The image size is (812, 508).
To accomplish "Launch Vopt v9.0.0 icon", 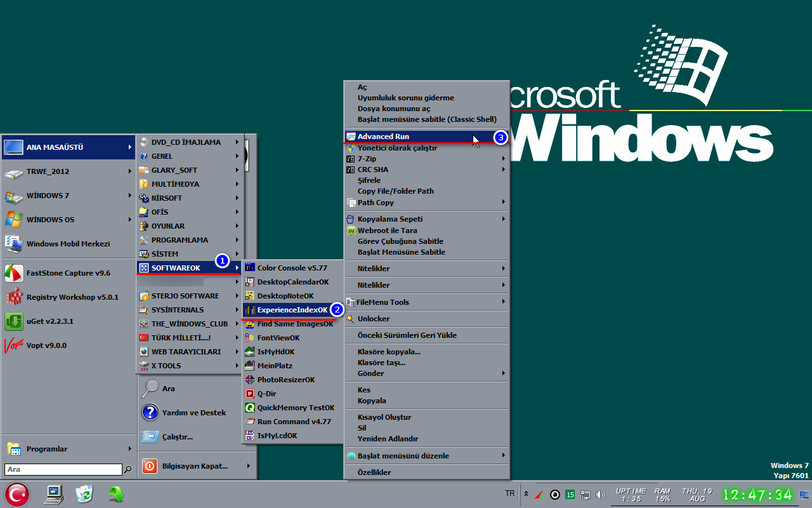I will pyautogui.click(x=14, y=345).
